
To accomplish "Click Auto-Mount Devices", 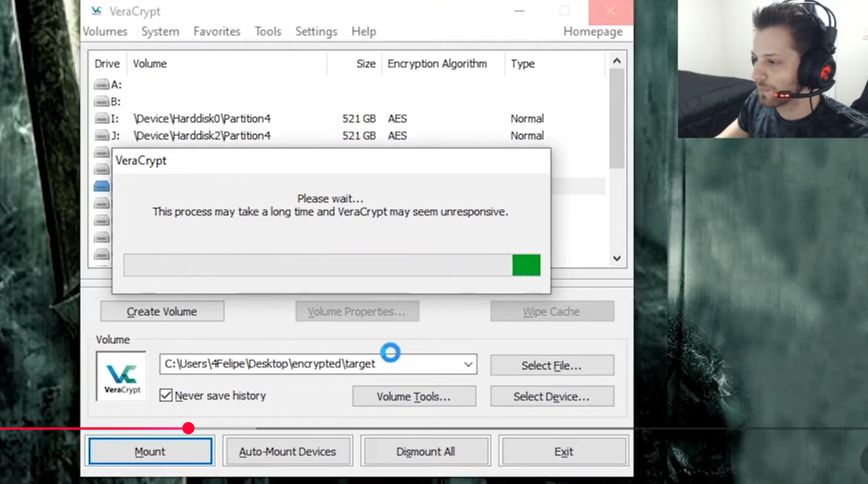I will [x=287, y=451].
